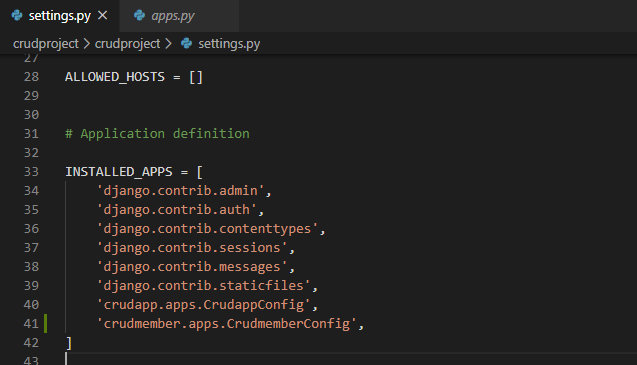Click 'django.contrib.sessions' string
Viewport: 637px width, 365px height.
click(192, 248)
